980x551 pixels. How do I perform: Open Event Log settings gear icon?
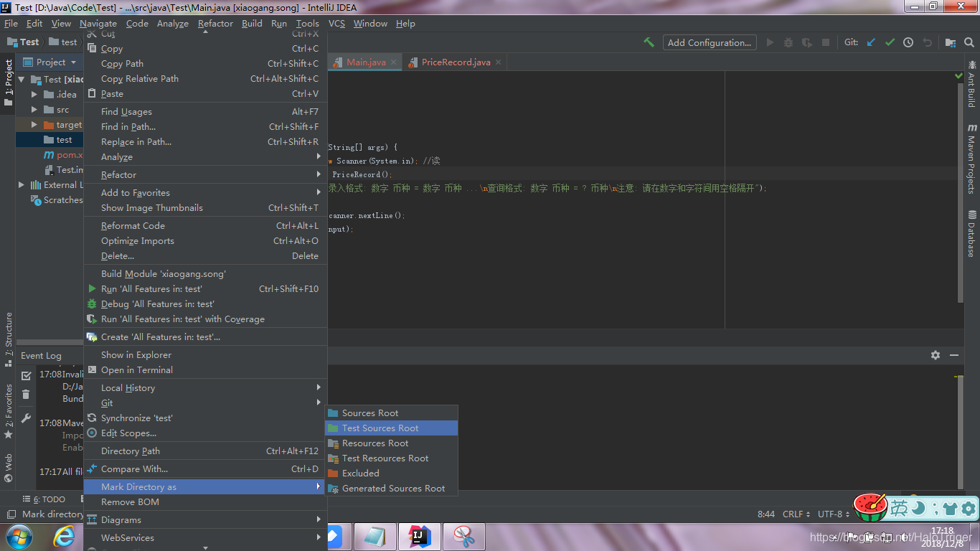coord(936,355)
